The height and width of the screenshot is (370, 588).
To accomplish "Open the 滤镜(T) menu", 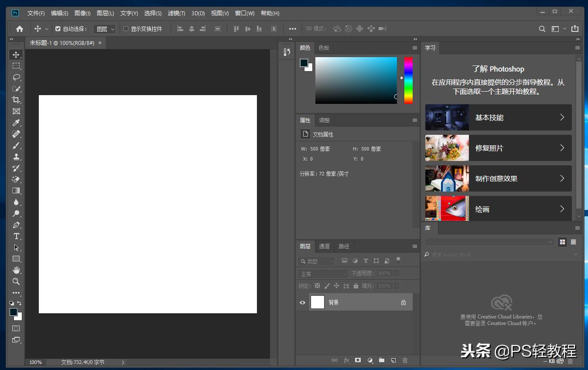I will [x=176, y=14].
